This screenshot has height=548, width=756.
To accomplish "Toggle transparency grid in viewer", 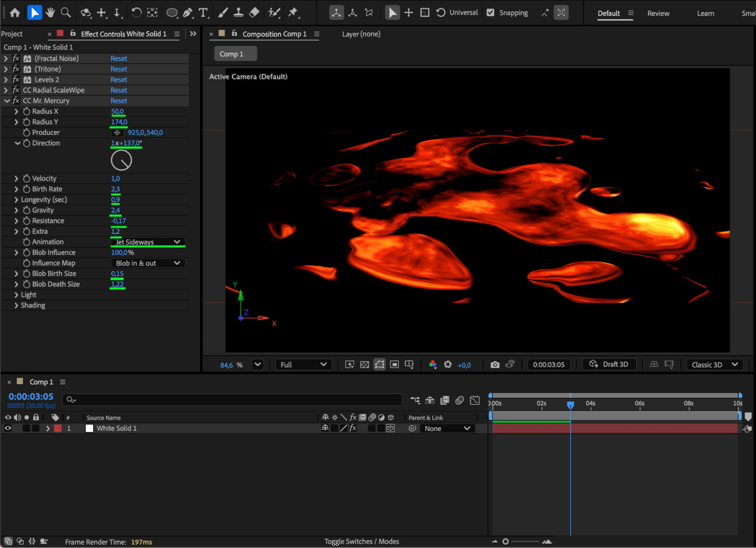I will point(365,364).
